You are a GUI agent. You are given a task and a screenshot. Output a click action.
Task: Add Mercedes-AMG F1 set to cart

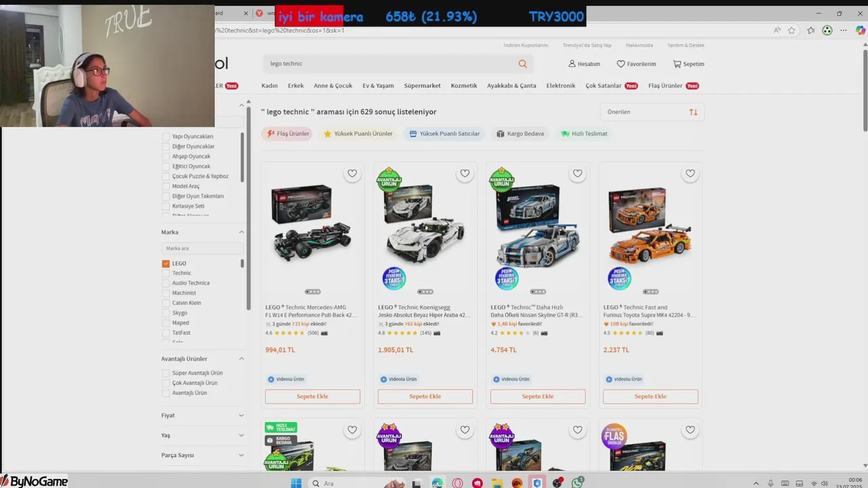pos(313,396)
